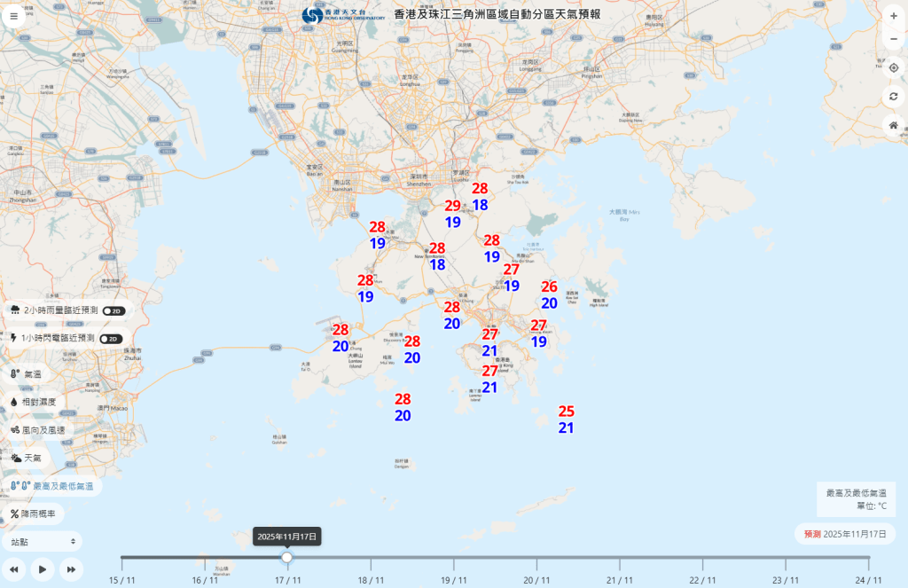The height and width of the screenshot is (588, 908).
Task: Open the hamburger menu
Action: (x=13, y=15)
